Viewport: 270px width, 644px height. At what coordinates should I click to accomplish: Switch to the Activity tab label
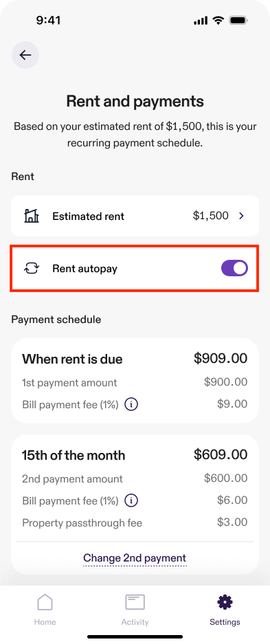(x=135, y=622)
